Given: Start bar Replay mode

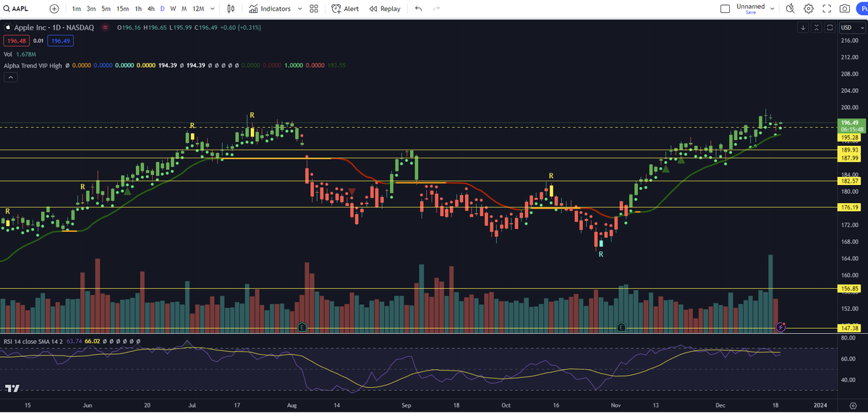Looking at the screenshot, I should [x=385, y=9].
